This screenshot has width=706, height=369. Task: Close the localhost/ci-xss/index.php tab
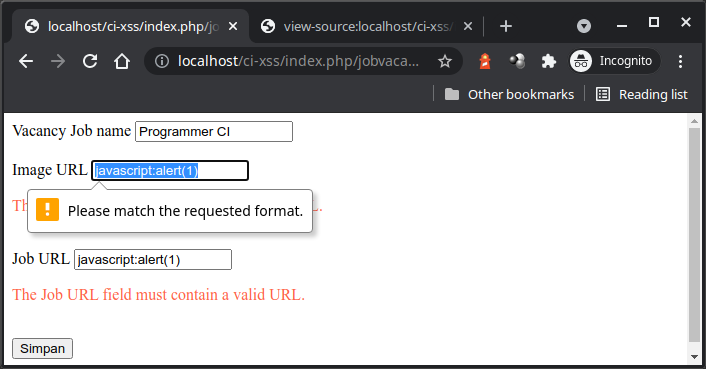tap(233, 27)
